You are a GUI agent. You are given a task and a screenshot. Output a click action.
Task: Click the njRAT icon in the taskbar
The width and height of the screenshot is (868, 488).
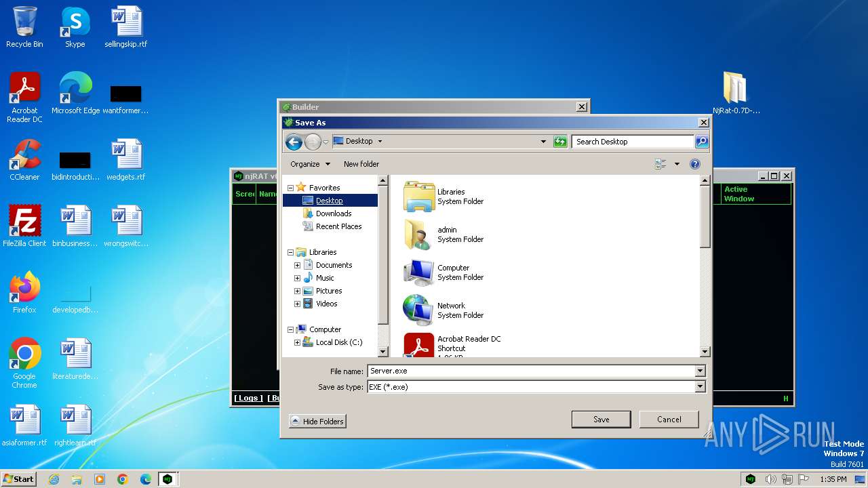[167, 479]
